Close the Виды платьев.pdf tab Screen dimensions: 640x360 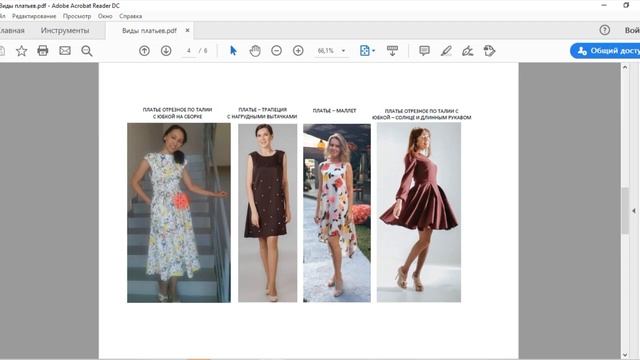[x=187, y=30]
